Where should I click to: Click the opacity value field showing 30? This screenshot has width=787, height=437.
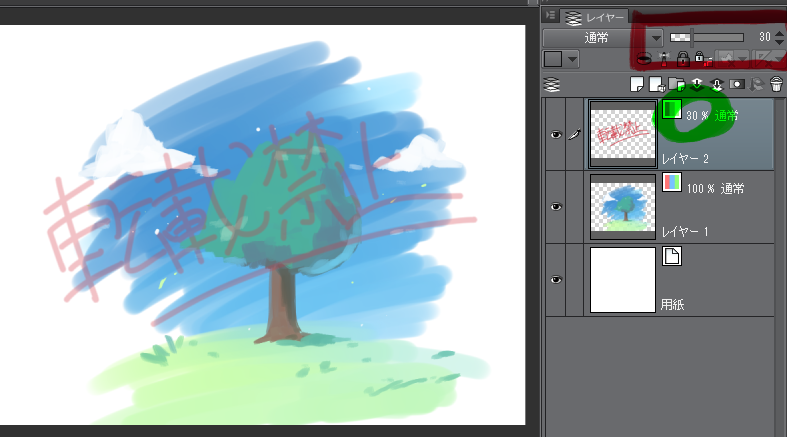point(764,37)
